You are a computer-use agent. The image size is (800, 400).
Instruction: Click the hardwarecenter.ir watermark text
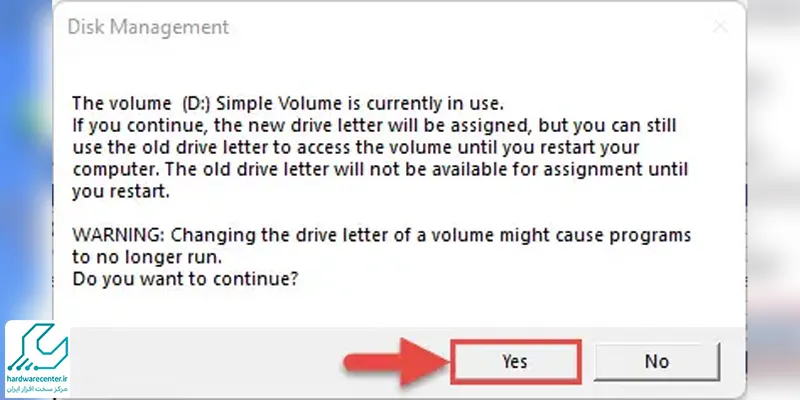[37, 379]
